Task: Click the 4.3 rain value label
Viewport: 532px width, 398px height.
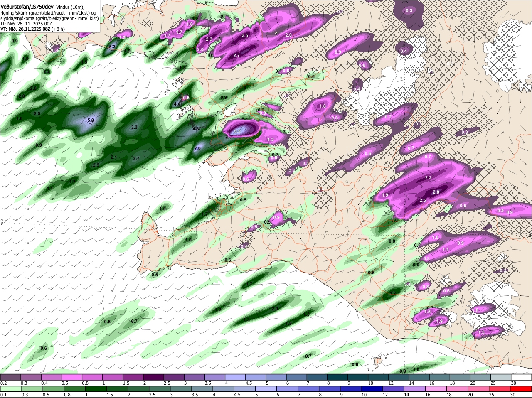Action: pos(196,129)
